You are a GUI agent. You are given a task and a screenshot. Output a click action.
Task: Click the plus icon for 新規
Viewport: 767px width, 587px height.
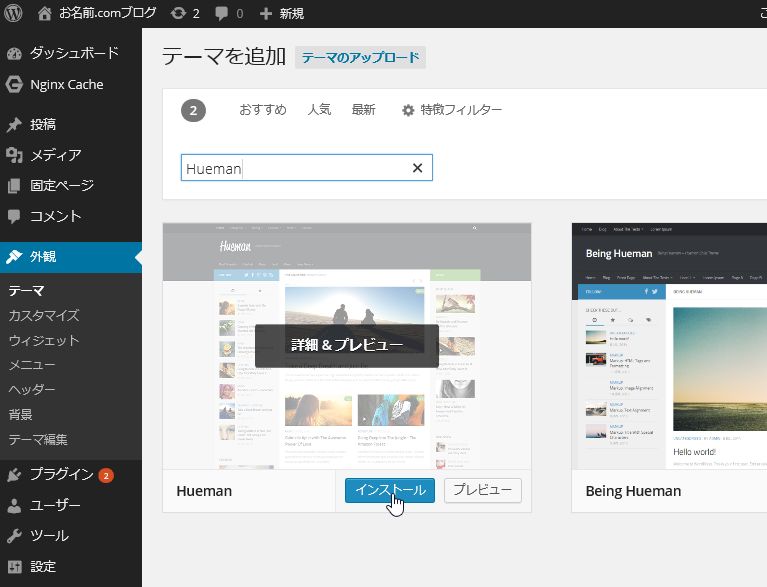266,13
